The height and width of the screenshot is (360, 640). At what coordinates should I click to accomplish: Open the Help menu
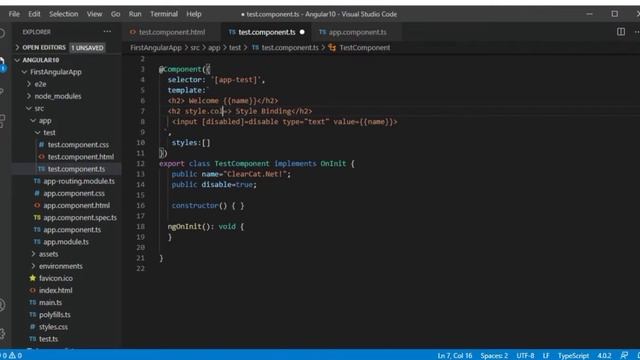coord(194,14)
